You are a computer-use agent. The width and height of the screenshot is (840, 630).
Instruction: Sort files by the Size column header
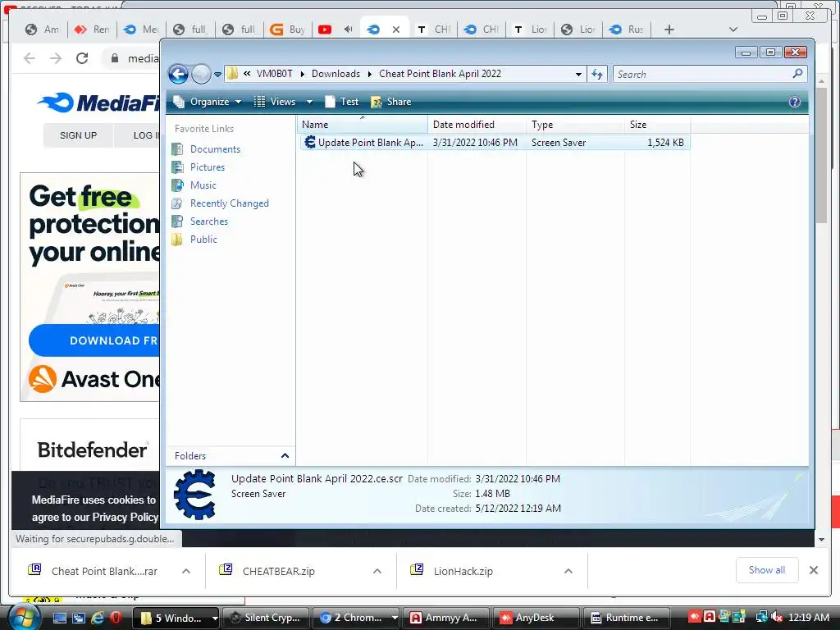pos(657,125)
